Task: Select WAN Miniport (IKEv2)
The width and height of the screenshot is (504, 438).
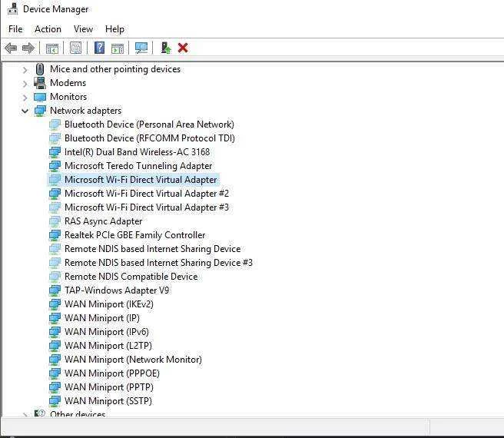Action: [x=109, y=304]
